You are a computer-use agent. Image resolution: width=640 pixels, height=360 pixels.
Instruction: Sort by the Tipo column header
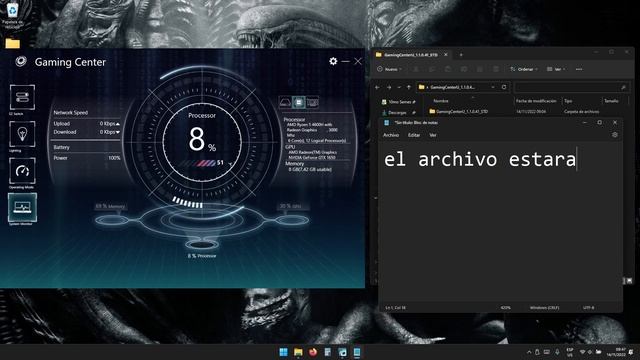pos(568,101)
